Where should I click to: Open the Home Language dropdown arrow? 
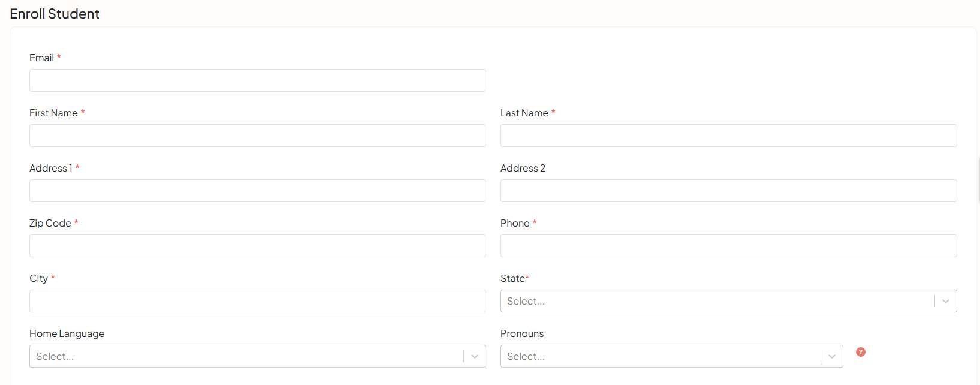click(475, 356)
